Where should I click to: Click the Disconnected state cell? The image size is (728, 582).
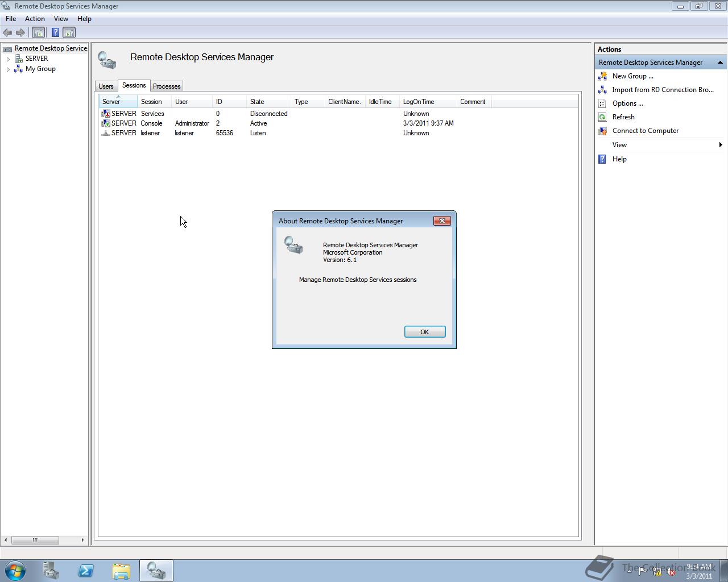(x=268, y=114)
